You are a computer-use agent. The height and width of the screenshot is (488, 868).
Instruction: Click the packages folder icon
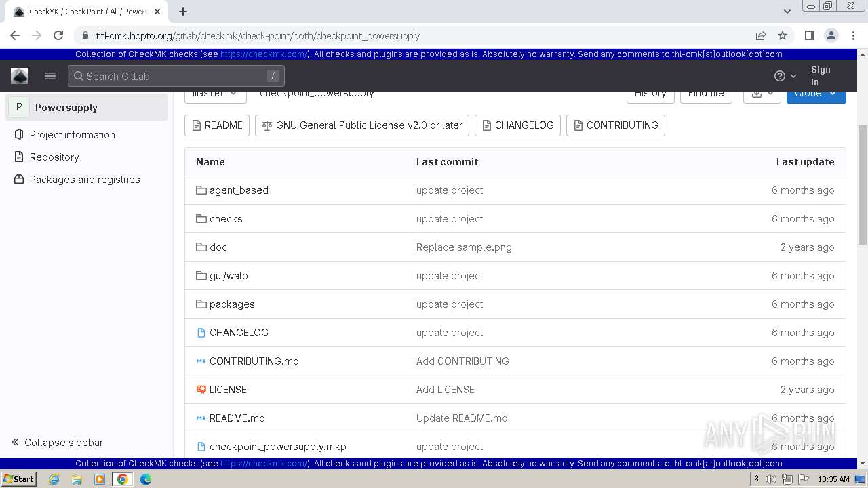(x=201, y=304)
